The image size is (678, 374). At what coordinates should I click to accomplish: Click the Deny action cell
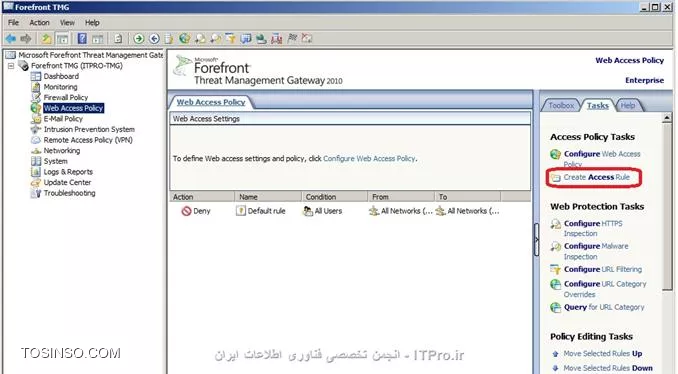[x=196, y=211]
